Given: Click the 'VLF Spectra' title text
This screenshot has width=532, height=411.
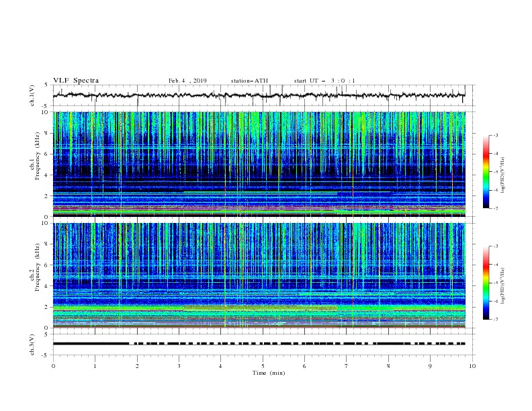Looking at the screenshot, I should 76,81.
